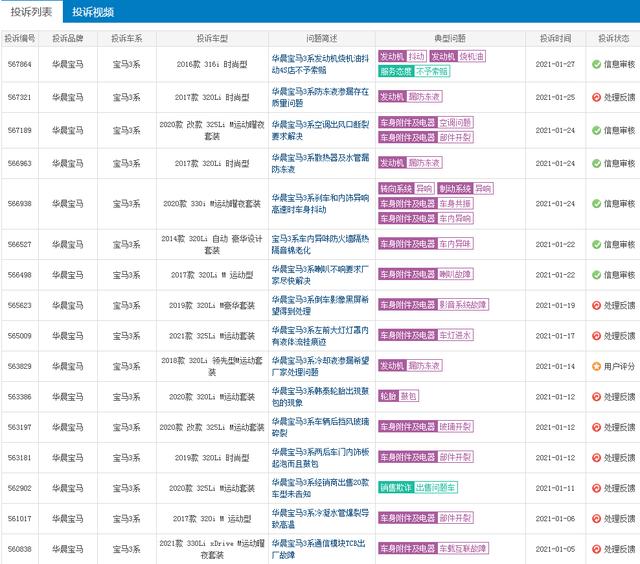Click green status icon in row 566963
Viewport: 640px width, 564px height.
[x=596, y=163]
